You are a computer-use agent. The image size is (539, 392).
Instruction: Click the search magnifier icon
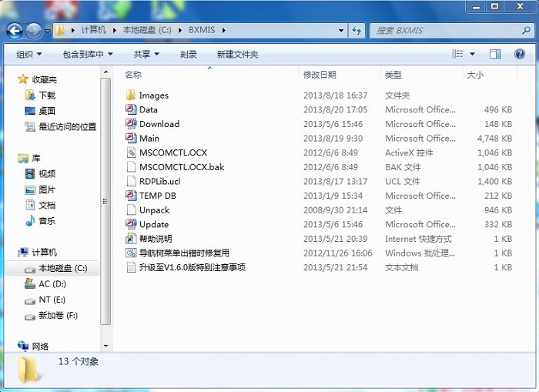tap(526, 30)
